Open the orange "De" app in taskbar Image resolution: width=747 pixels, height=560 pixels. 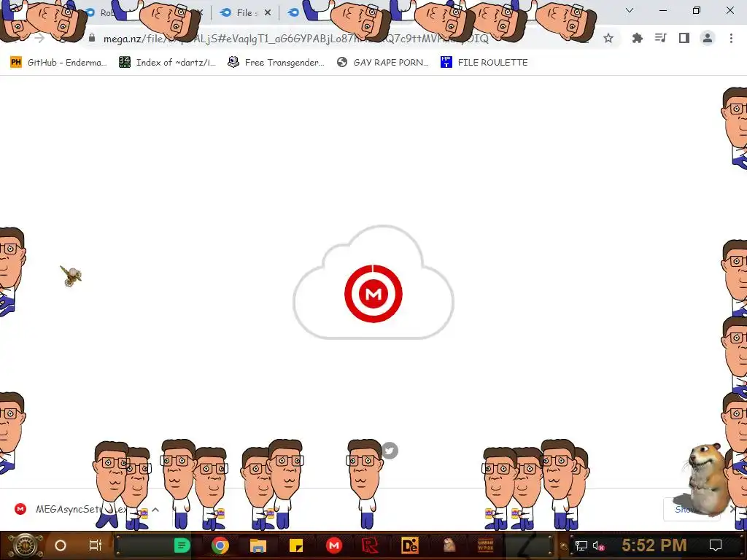pos(410,545)
